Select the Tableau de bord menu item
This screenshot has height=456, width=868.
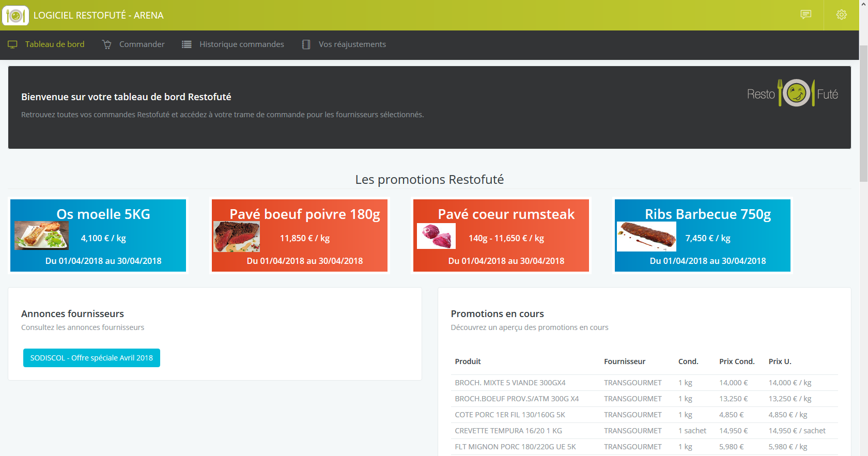point(54,44)
